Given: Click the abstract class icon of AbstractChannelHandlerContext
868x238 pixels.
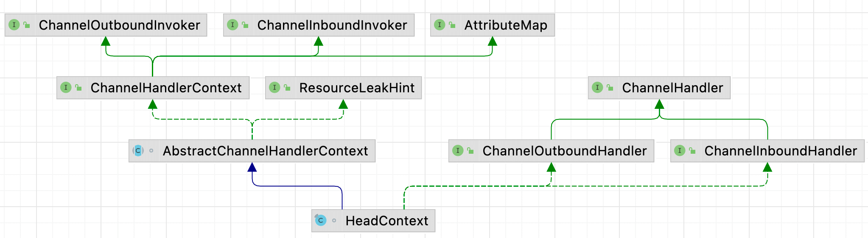Looking at the screenshot, I should point(138,151).
